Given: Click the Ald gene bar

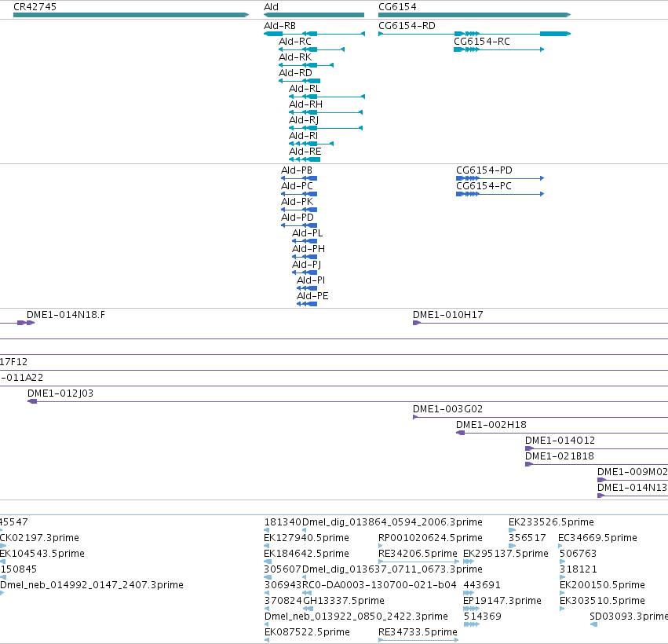Looking at the screenshot, I should point(314,15).
